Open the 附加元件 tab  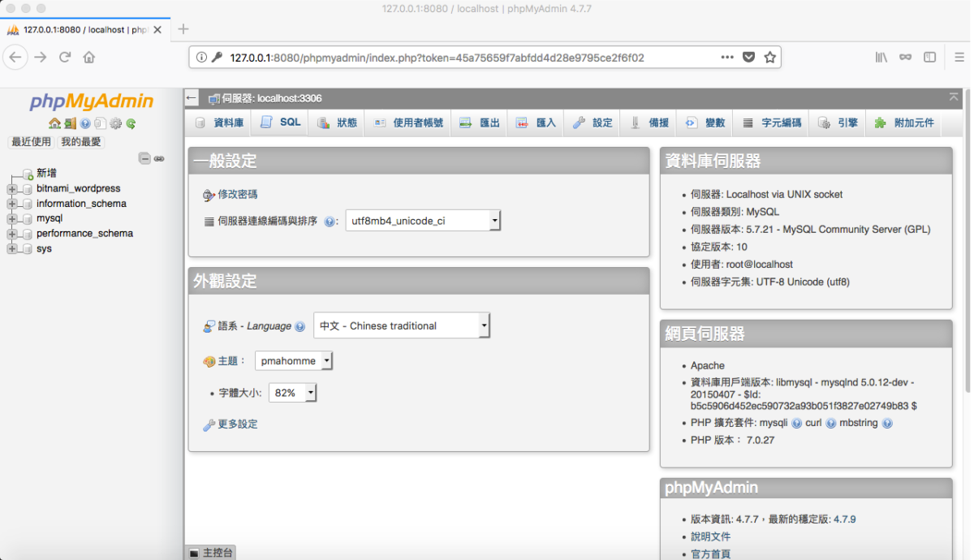point(904,123)
